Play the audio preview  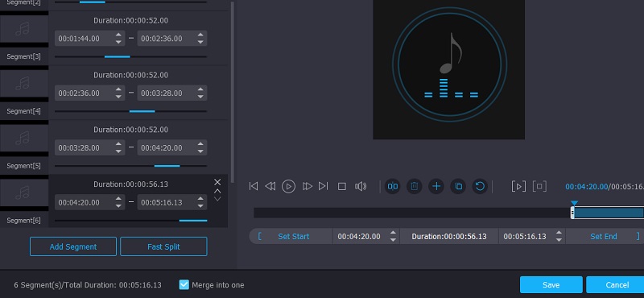tap(288, 186)
